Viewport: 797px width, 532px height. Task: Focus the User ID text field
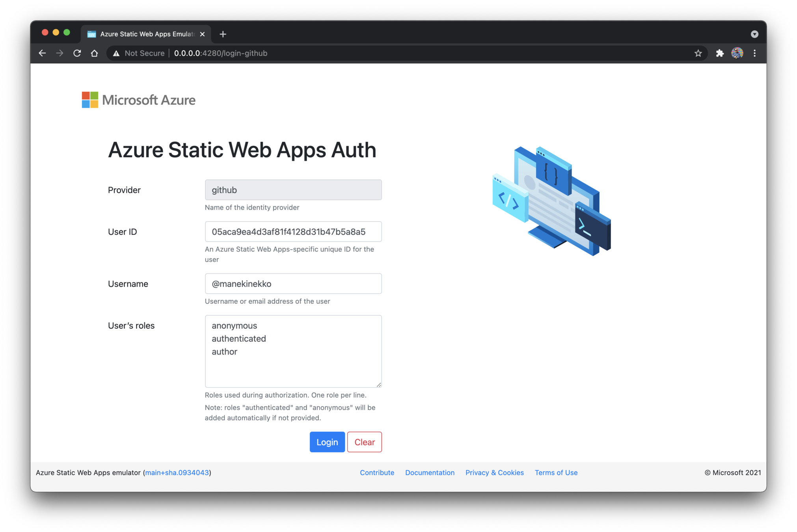click(293, 232)
